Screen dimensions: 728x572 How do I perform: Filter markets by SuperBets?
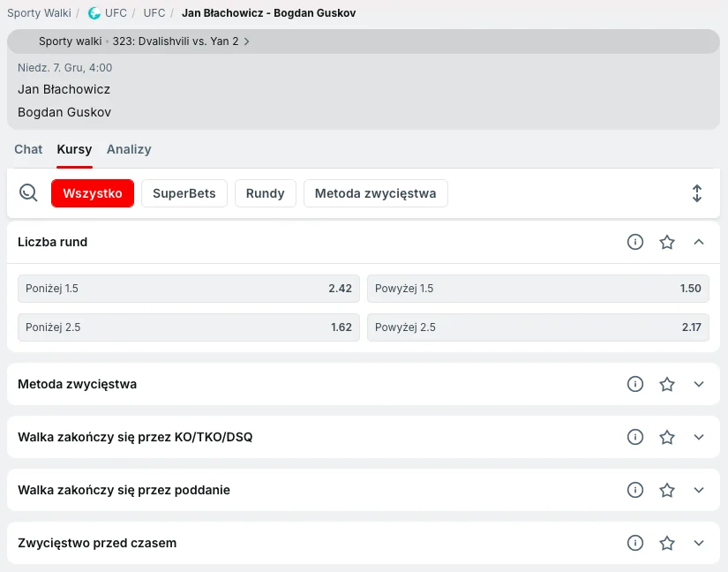(184, 193)
